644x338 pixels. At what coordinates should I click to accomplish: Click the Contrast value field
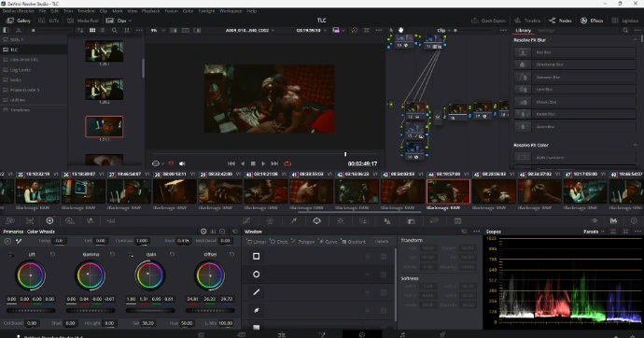click(x=142, y=241)
